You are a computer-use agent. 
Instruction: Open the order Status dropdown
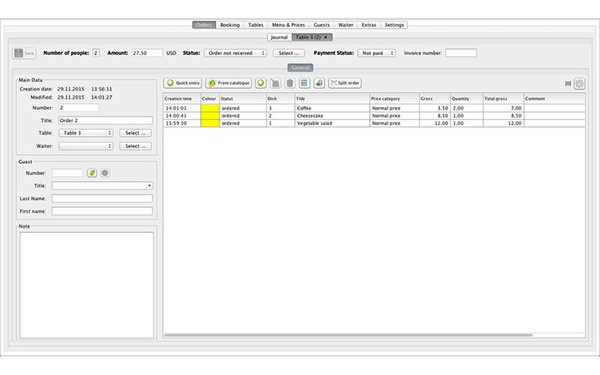tap(235, 53)
